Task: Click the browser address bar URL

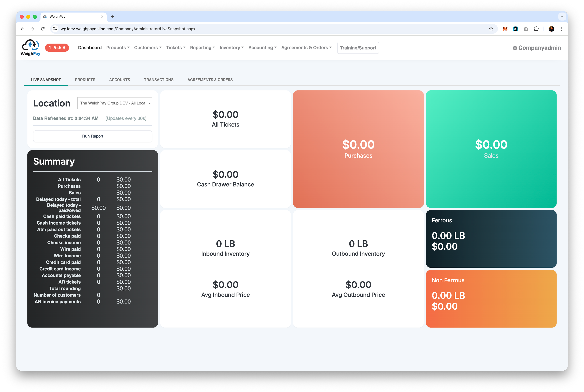Action: 128,29
